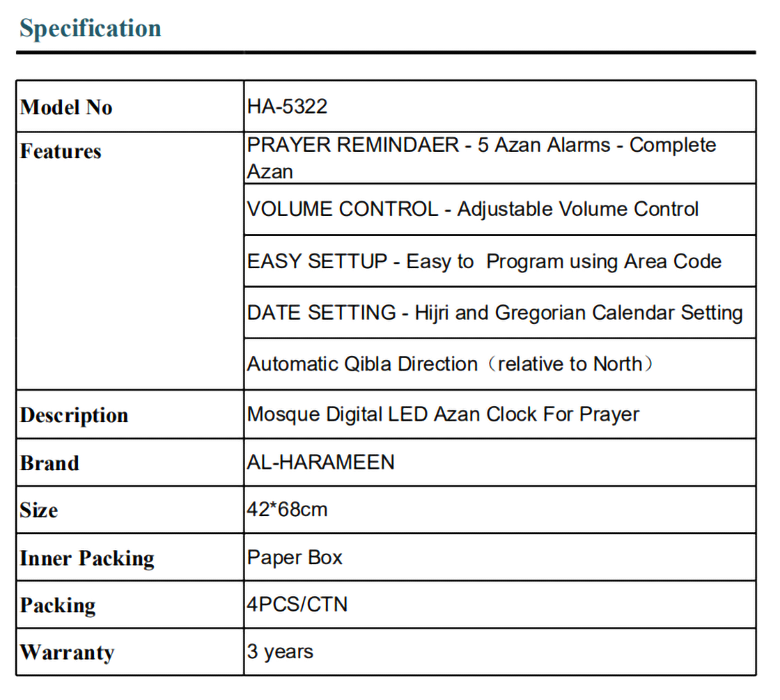This screenshot has width=780, height=700.
Task: Click the DATE SETTING feature row
Action: (x=494, y=313)
